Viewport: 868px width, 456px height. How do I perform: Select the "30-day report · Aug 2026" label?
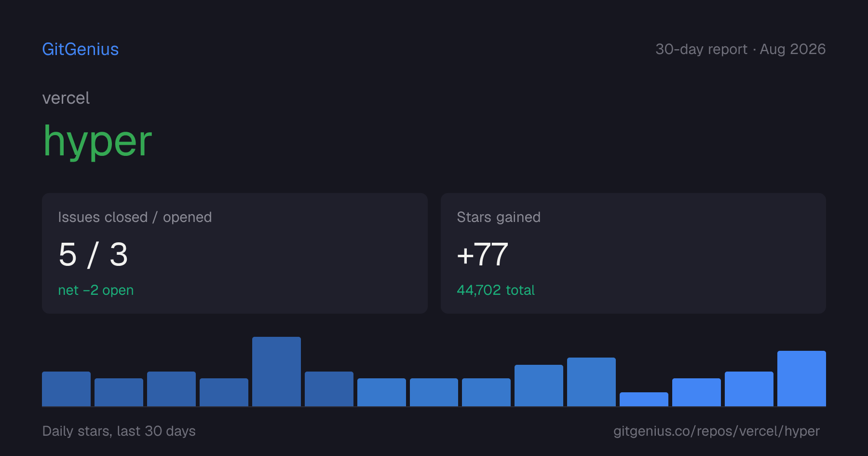(x=741, y=49)
